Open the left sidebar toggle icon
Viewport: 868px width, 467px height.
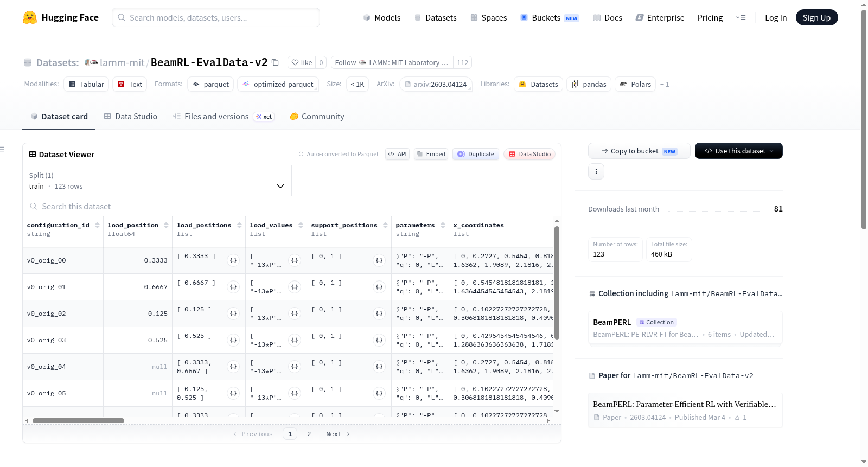point(2,149)
